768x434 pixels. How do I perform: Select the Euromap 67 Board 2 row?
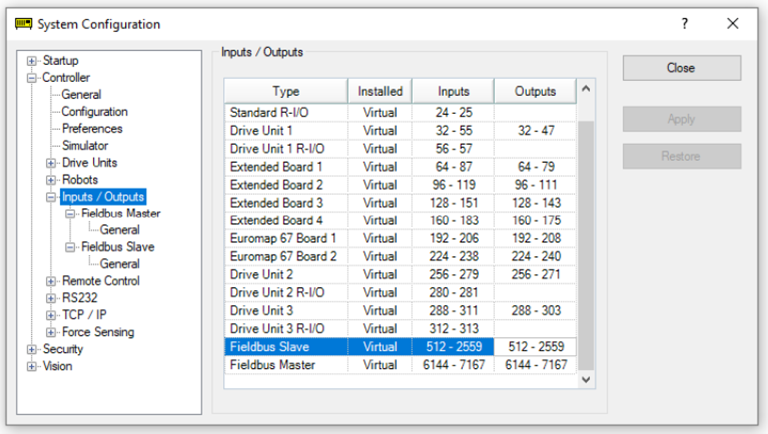pos(400,257)
